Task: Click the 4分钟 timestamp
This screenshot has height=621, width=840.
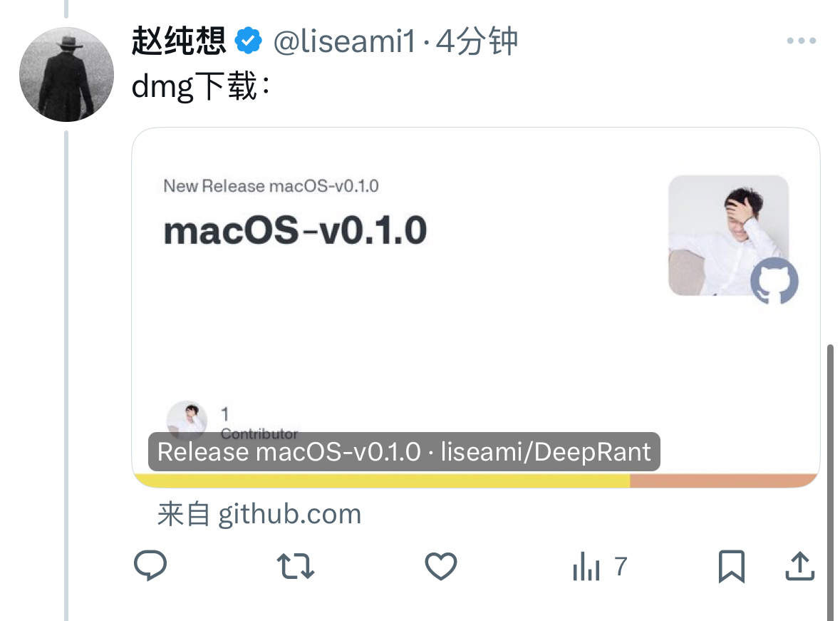Action: (477, 41)
